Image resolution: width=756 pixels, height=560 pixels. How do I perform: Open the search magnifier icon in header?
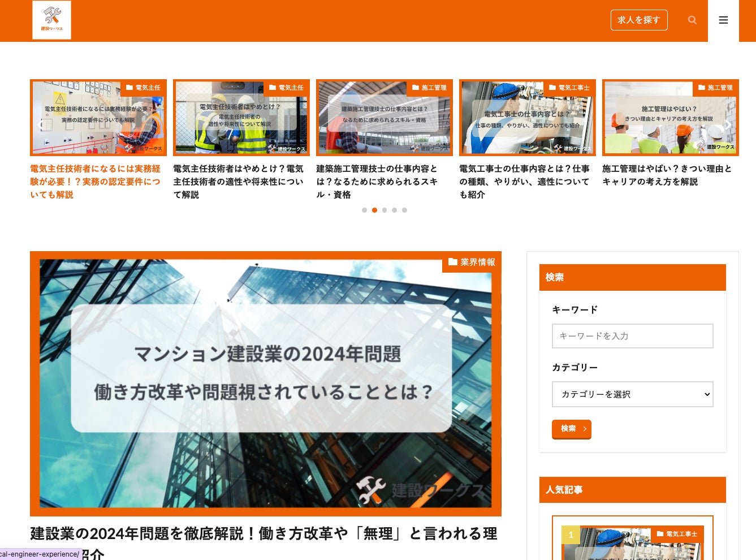pos(692,20)
